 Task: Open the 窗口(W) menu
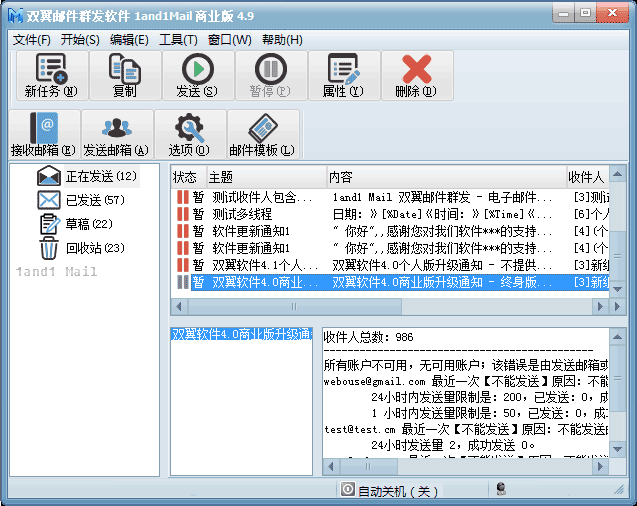[x=230, y=40]
